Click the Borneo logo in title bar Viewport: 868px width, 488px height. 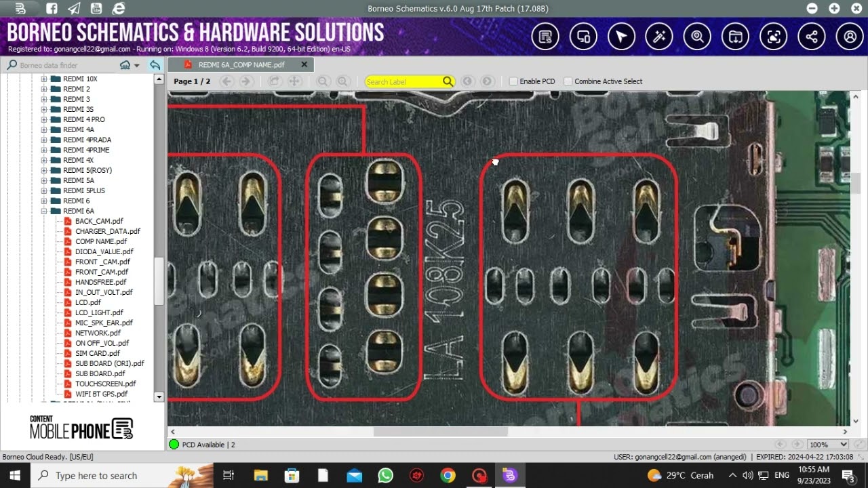coord(20,9)
